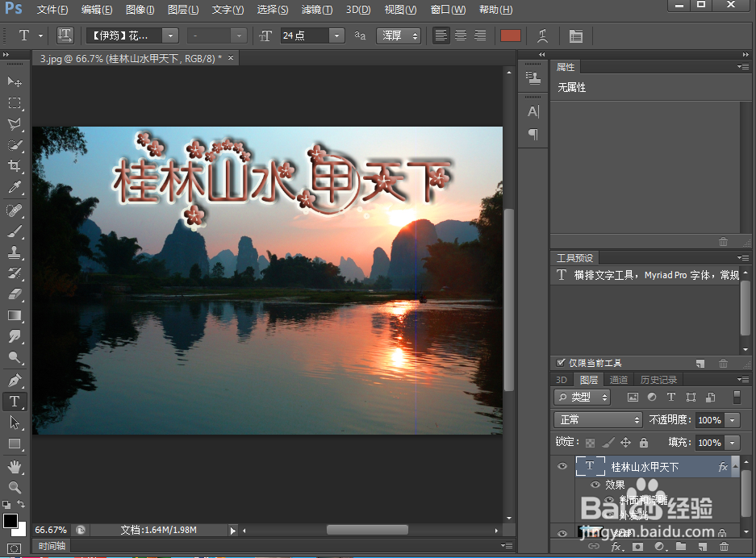Select the Pen tool
The image size is (756, 558).
(x=15, y=380)
